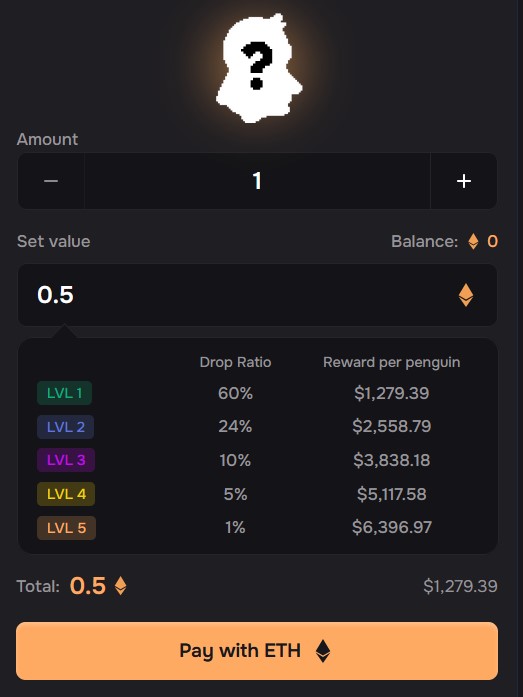Select the LVL 1 green badge
Image resolution: width=523 pixels, height=697 pixels.
[x=64, y=393]
